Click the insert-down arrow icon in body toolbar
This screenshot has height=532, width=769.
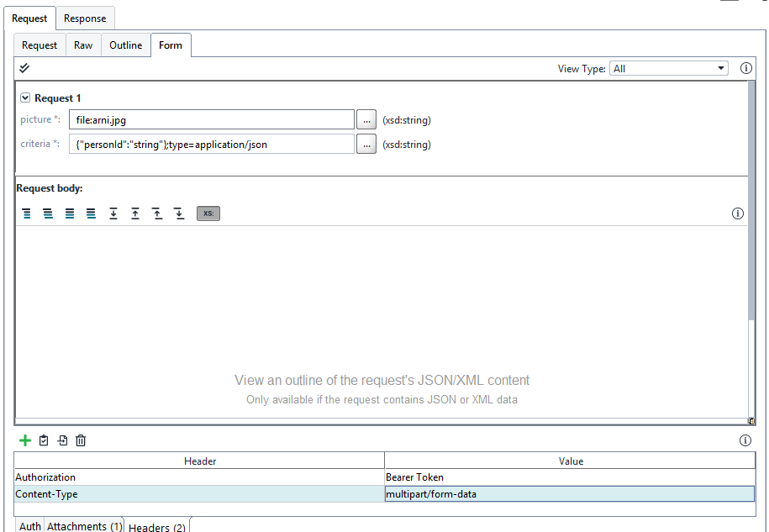click(x=113, y=213)
